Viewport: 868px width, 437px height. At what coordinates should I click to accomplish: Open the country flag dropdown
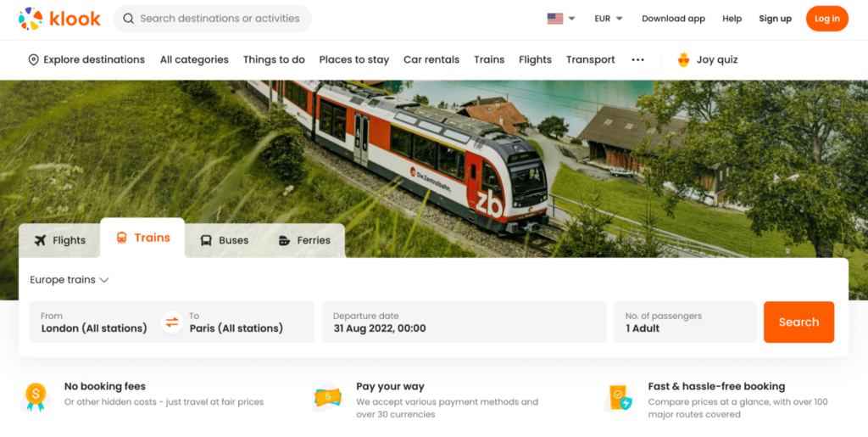[560, 19]
